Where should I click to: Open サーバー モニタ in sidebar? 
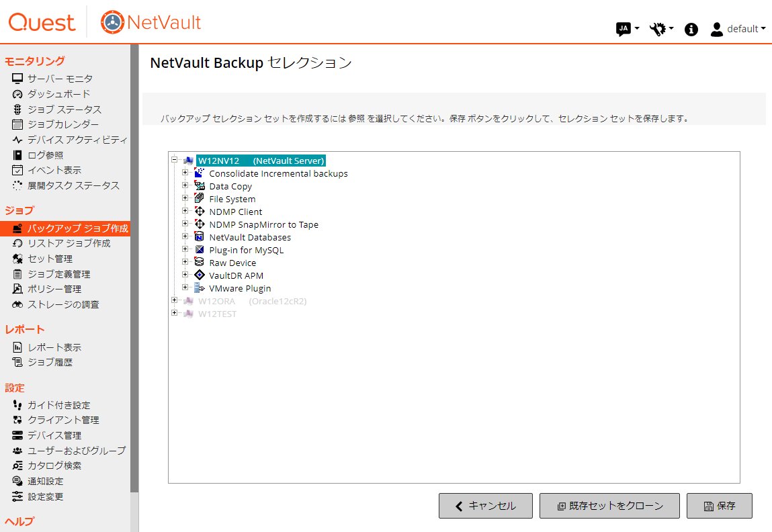[60, 78]
